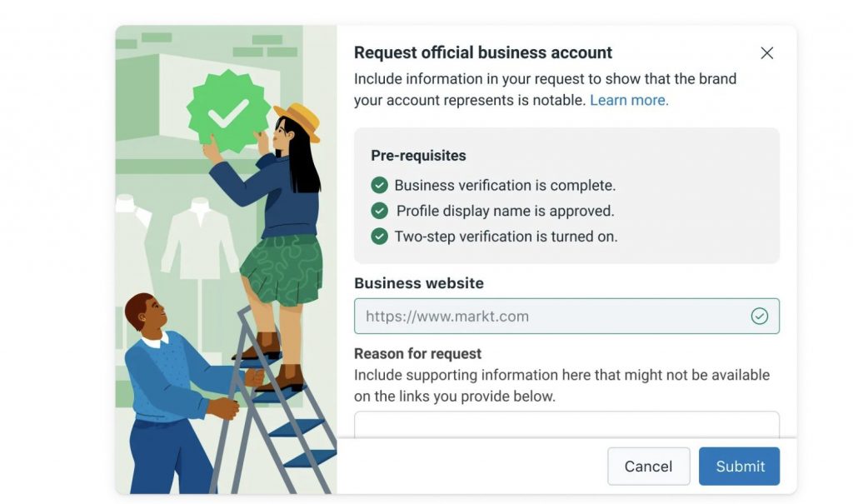Click the Reason for request text box
Image resolution: width=853 pixels, height=504 pixels.
(566, 425)
